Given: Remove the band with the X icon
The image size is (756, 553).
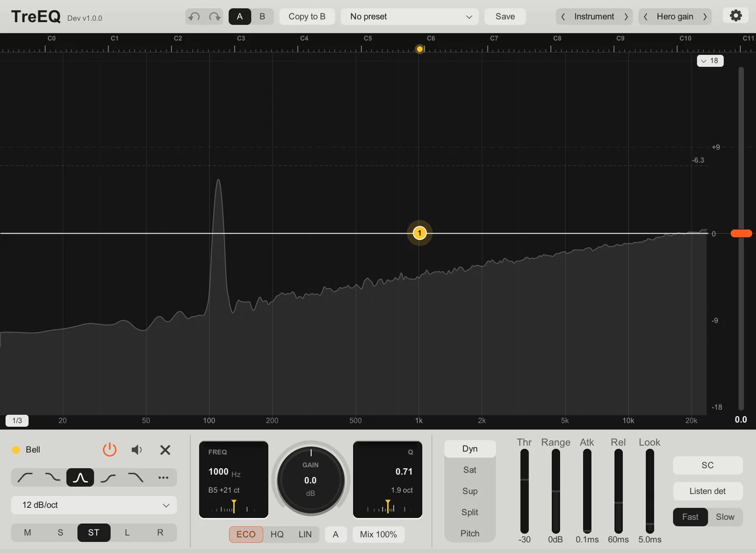Looking at the screenshot, I should [165, 449].
